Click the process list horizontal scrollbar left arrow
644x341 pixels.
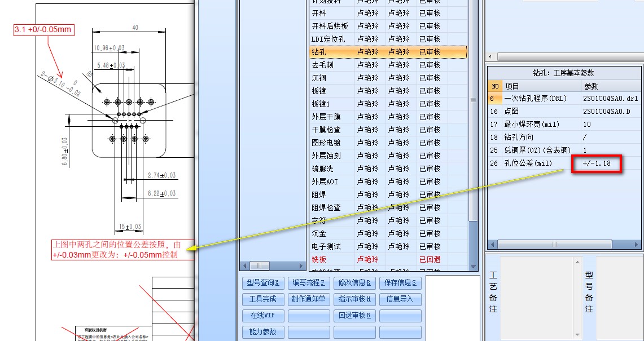245,266
